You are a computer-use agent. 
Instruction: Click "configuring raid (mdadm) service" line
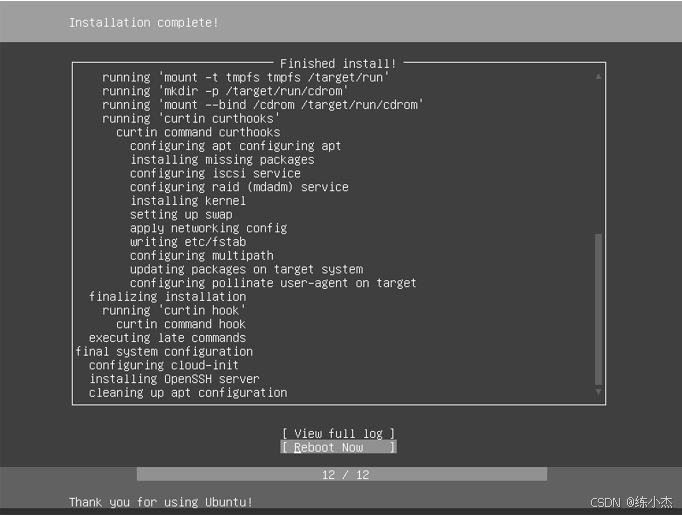tap(239, 187)
